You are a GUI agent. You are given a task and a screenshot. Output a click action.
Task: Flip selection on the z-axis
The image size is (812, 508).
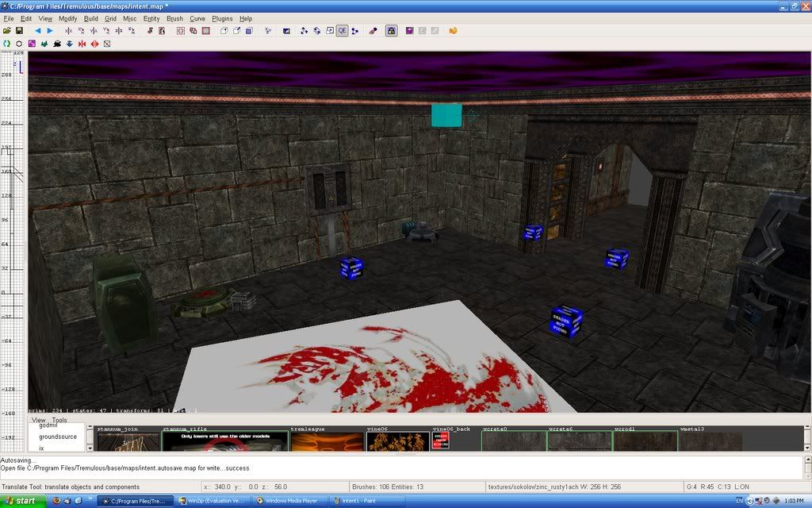119,31
